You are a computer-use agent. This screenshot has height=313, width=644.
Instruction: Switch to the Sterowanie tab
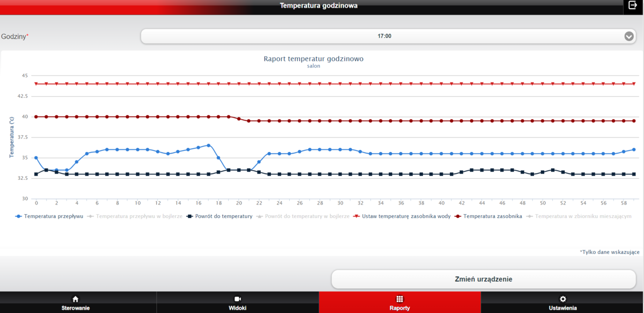(x=75, y=308)
